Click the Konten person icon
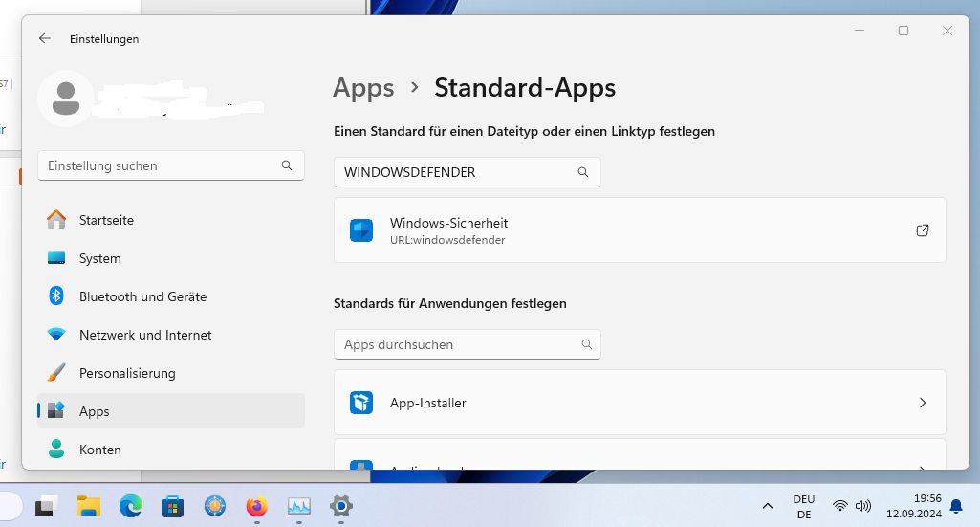The height and width of the screenshot is (527, 980). 56,449
